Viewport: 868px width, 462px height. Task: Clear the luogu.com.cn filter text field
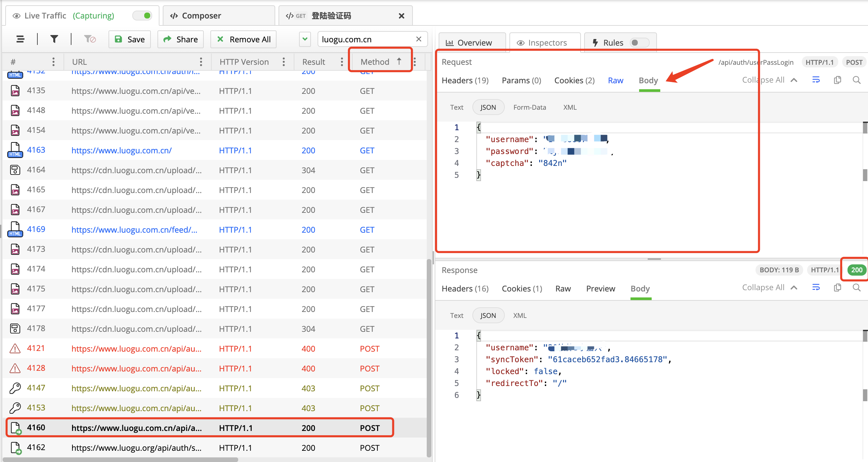click(x=418, y=39)
